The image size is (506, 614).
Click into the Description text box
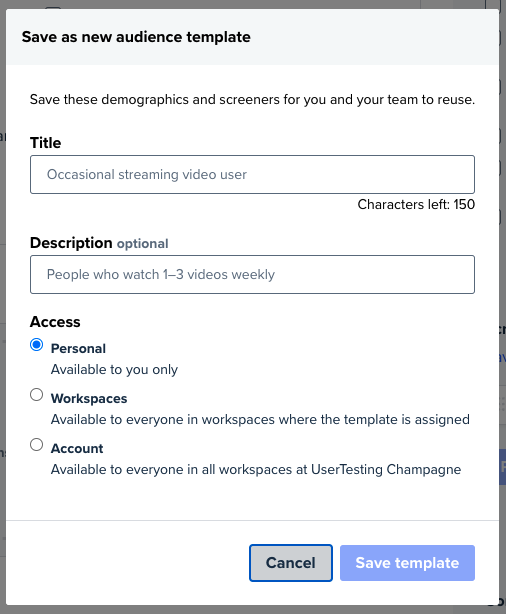pyautogui.click(x=252, y=274)
